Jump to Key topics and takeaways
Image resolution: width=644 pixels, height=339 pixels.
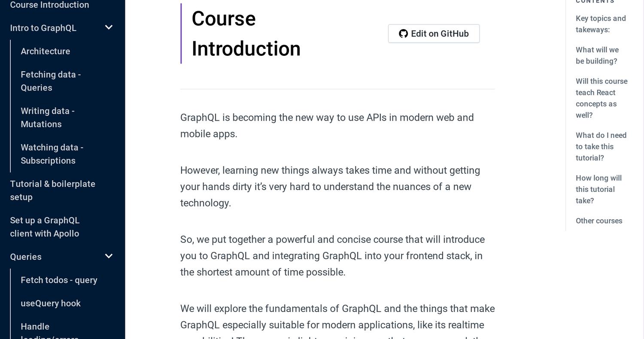[600, 24]
